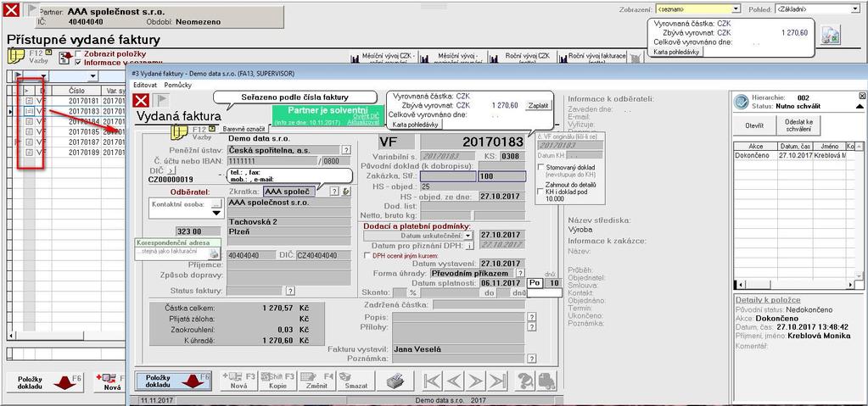Delete the invoice with Smazat
Image resolution: width=868 pixels, height=406 pixels.
pyautogui.click(x=356, y=381)
